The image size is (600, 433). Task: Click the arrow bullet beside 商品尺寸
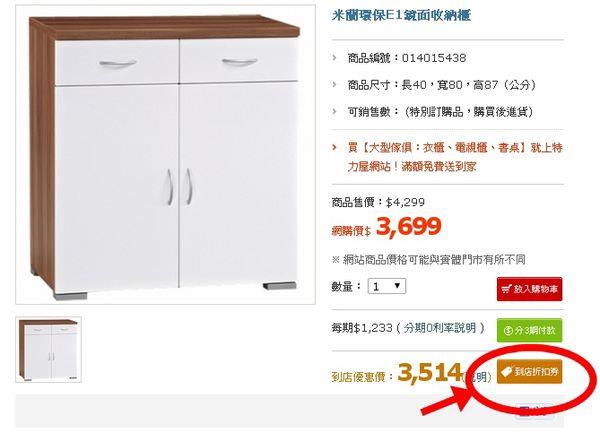[x=335, y=85]
